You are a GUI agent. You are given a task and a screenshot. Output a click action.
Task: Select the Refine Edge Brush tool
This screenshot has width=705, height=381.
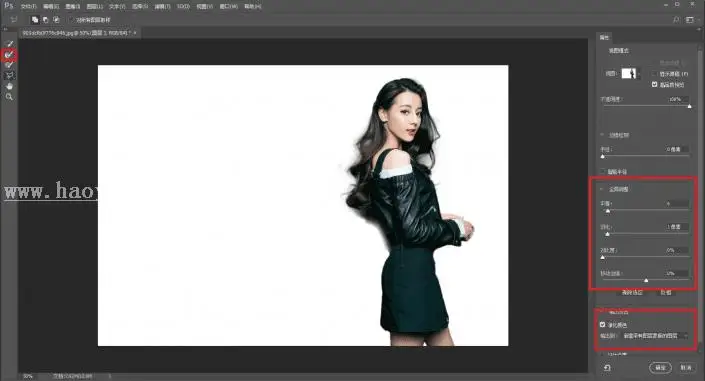coord(9,55)
